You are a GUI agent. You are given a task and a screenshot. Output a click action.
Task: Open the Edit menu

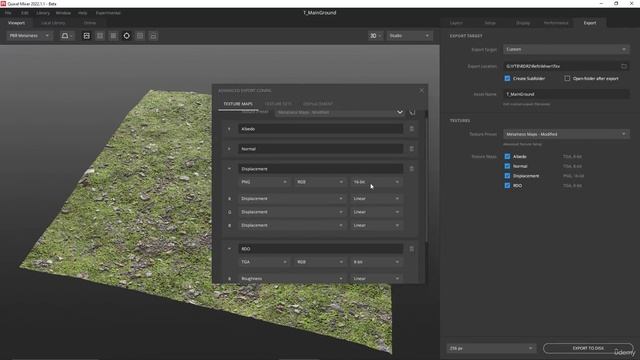pyautogui.click(x=24, y=13)
